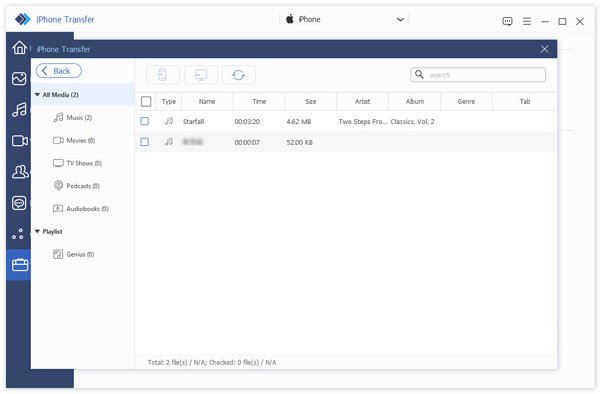Click the iPhone Transfer logo icon
Screen dimensions: 600x394
pyautogui.click(x=22, y=19)
